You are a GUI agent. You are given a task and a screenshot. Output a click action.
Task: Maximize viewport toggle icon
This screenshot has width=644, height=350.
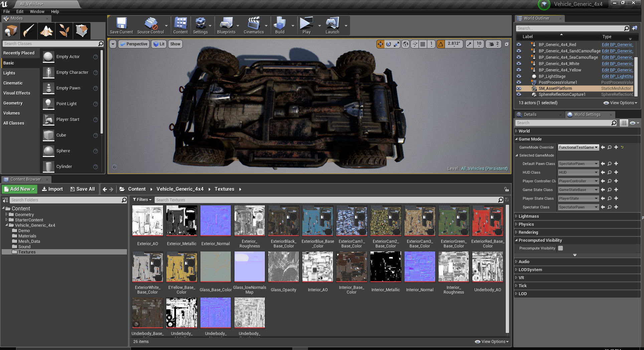tap(506, 44)
